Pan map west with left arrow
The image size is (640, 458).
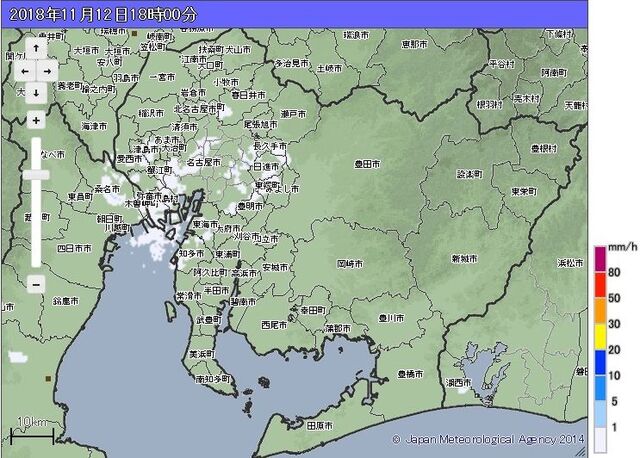[x=25, y=71]
